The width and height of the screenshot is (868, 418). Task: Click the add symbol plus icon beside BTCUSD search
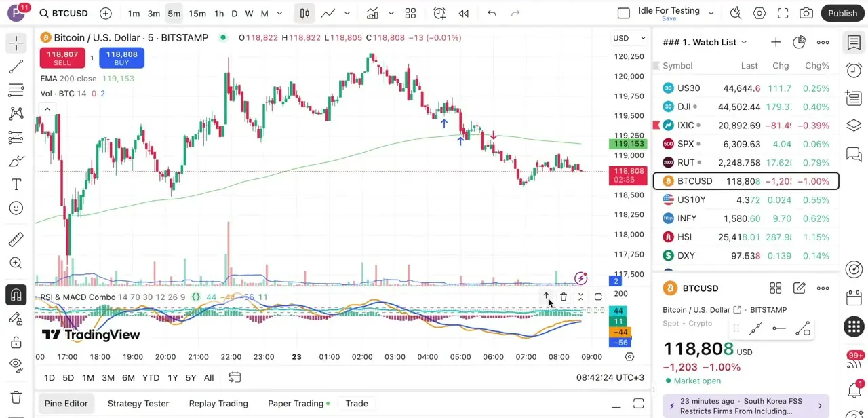(x=106, y=13)
